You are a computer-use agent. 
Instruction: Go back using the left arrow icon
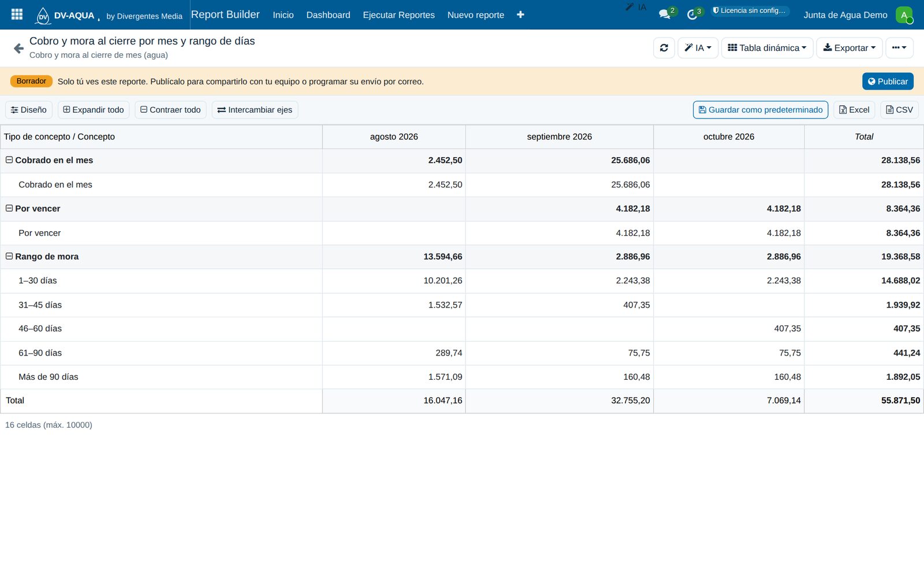pyautogui.click(x=18, y=48)
